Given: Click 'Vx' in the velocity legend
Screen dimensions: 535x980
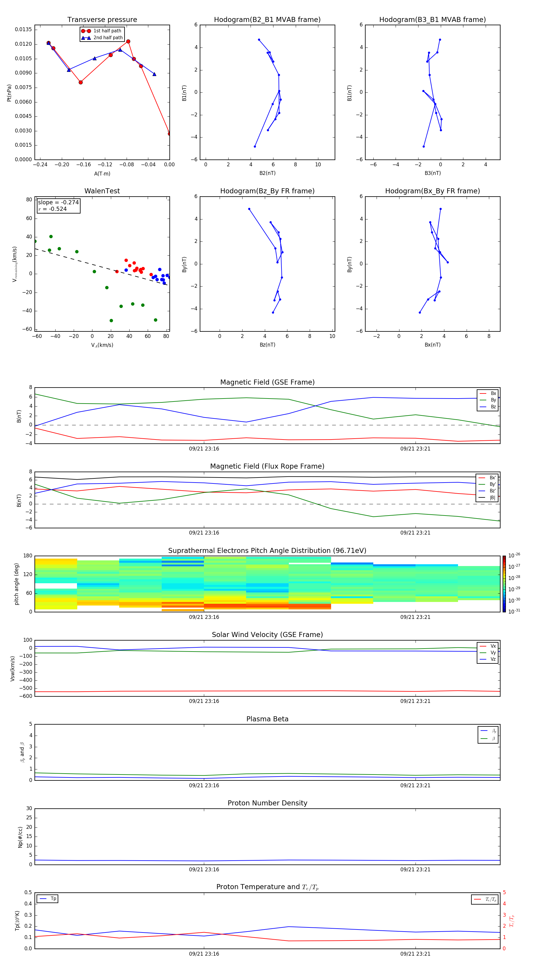Looking at the screenshot, I should 488,646.
